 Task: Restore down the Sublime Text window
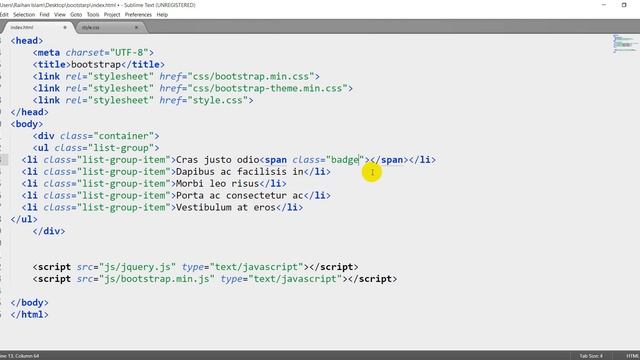click(624, 5)
